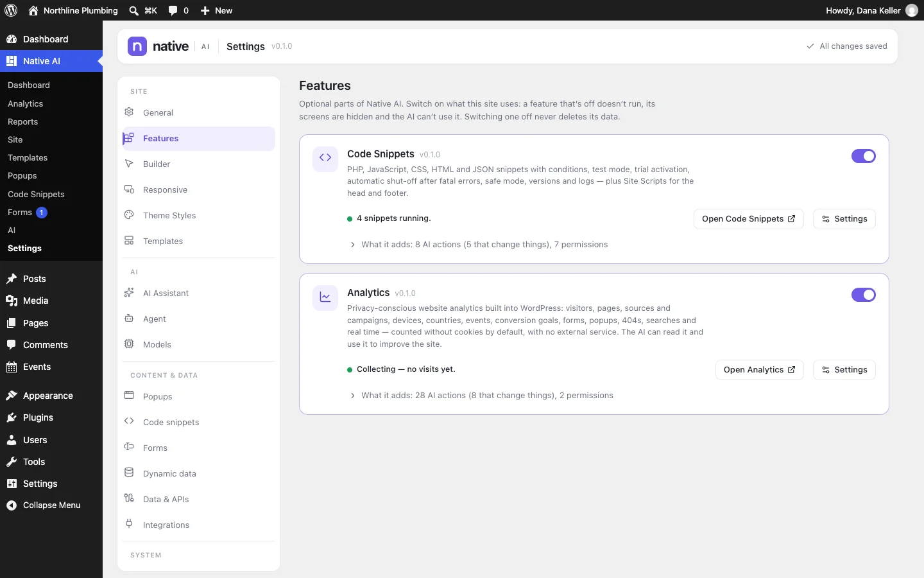This screenshot has height=578, width=924.
Task: Open Reports in Native AI submenu
Action: click(x=51, y=121)
